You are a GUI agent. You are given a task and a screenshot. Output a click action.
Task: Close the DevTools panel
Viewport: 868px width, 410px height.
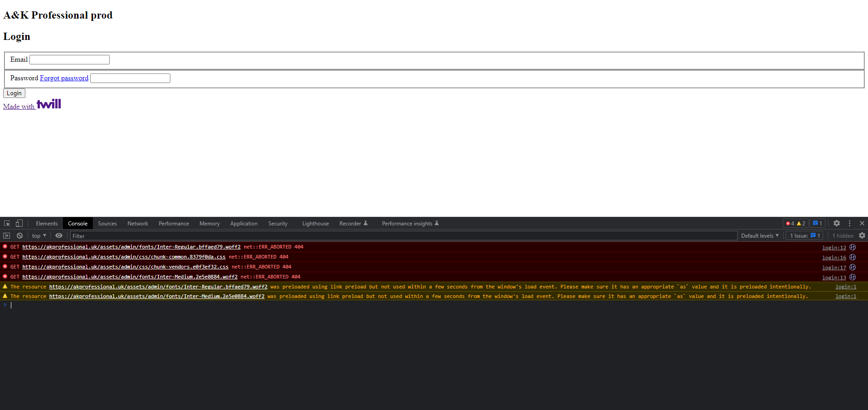[862, 224]
